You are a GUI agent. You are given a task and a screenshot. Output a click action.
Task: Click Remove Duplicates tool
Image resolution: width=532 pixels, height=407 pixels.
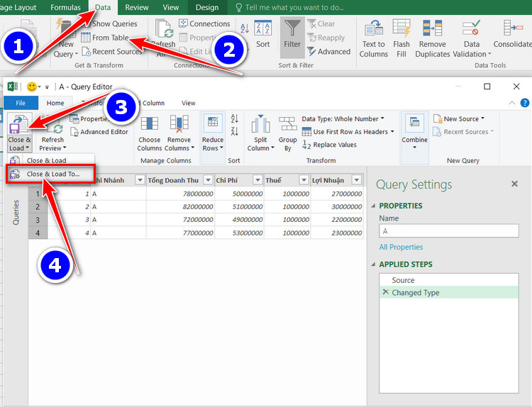[432, 39]
